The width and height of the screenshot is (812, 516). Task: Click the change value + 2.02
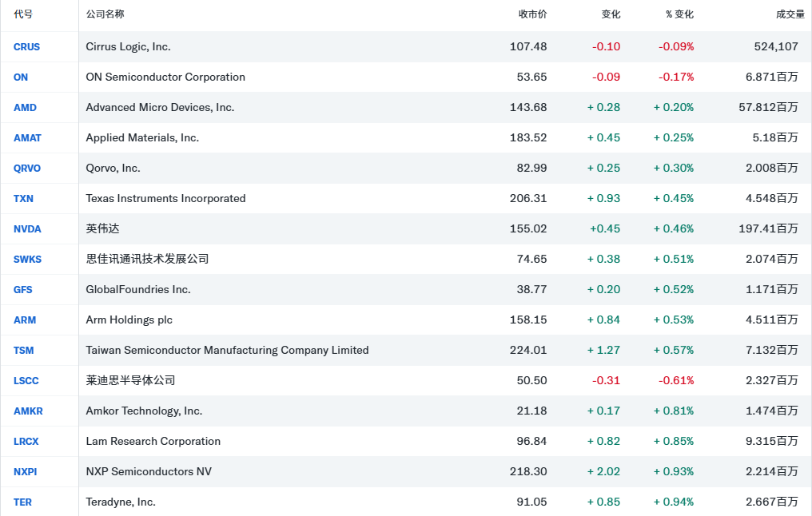[604, 472]
